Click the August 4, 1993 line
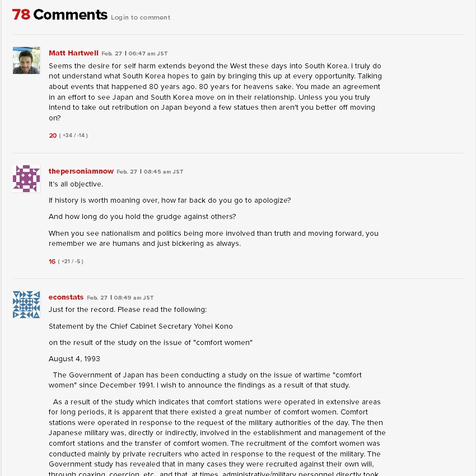 [74, 358]
